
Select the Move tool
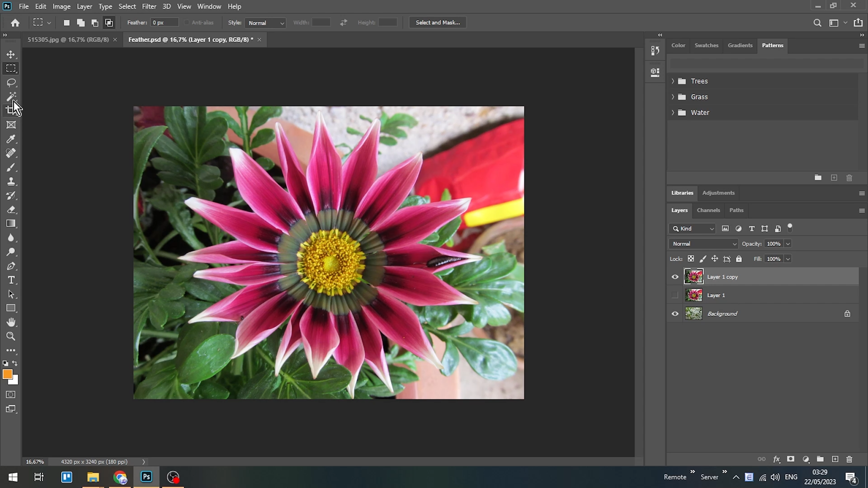[11, 54]
